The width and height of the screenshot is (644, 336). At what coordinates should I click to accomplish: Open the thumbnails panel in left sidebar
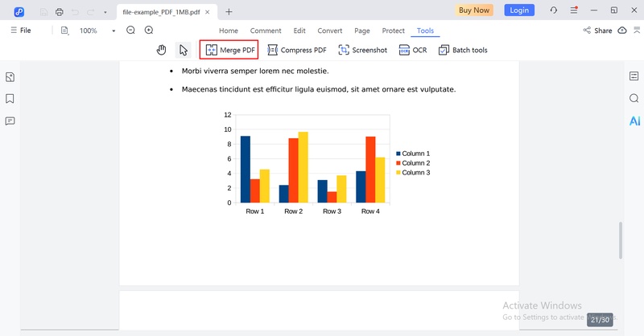[10, 77]
